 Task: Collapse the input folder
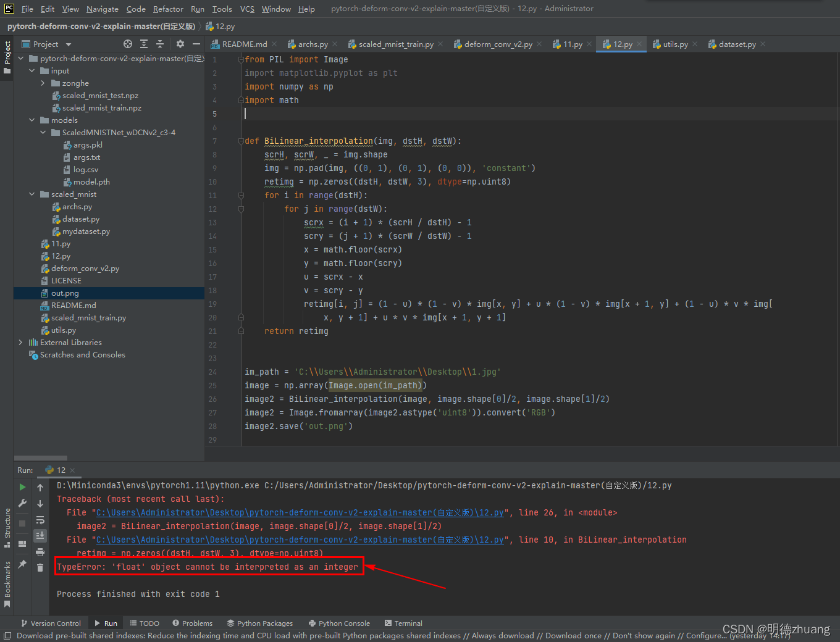coord(32,71)
